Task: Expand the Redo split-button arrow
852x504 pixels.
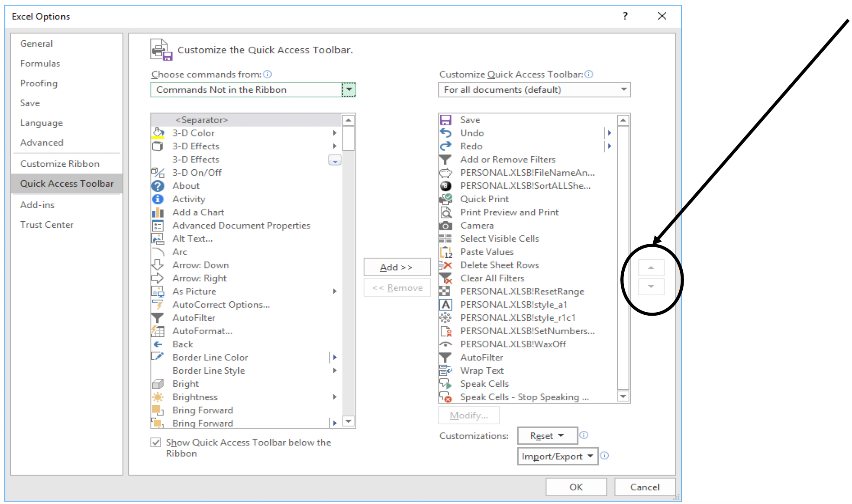Action: click(x=609, y=146)
